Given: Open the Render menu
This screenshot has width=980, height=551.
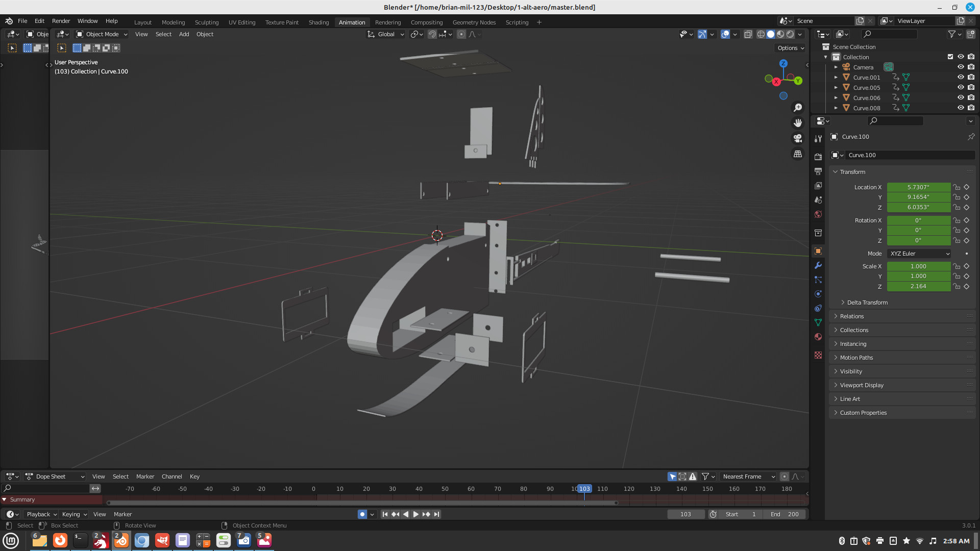Looking at the screenshot, I should [x=61, y=21].
